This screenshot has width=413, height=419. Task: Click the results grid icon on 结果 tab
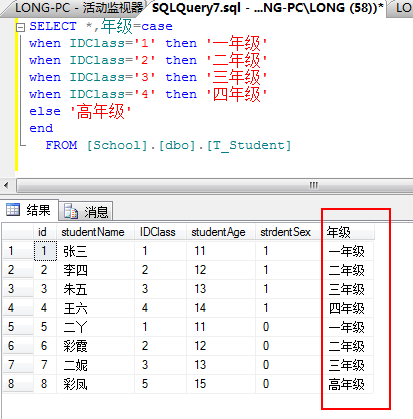click(13, 210)
